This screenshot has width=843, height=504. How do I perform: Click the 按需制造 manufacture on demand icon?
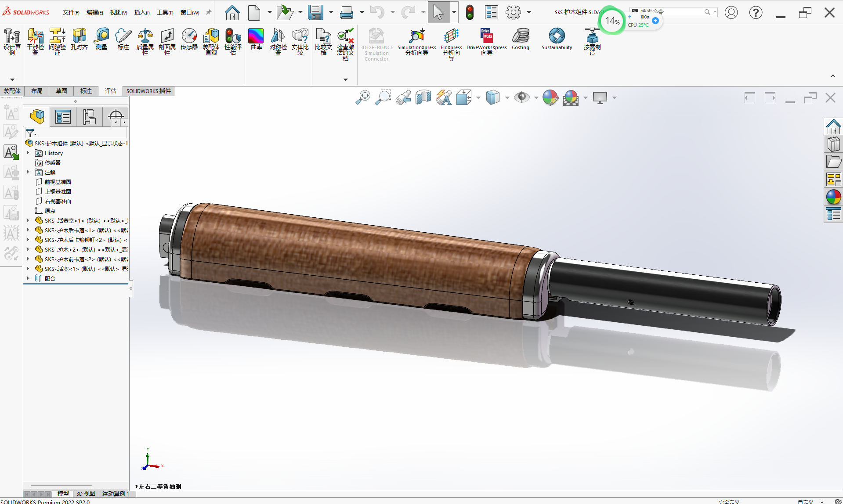click(x=592, y=41)
